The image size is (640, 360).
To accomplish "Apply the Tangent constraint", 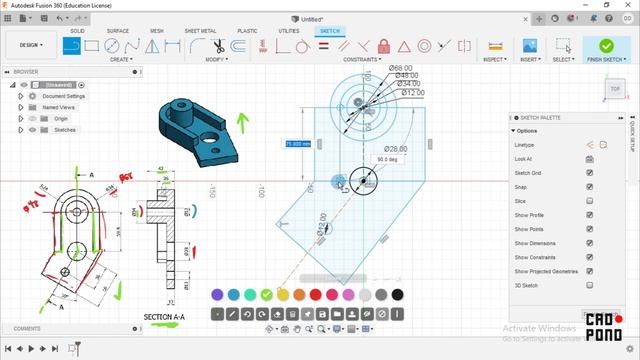I will pyautogui.click(x=302, y=46).
